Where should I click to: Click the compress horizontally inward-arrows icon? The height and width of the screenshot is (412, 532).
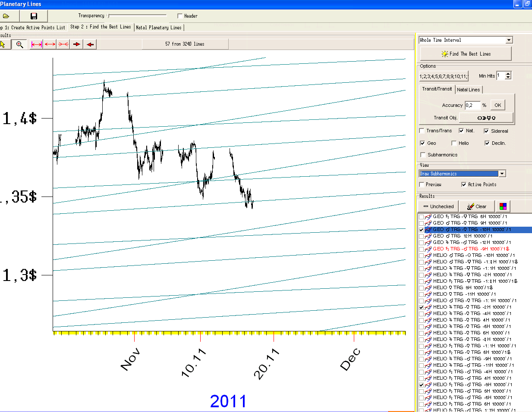click(63, 44)
